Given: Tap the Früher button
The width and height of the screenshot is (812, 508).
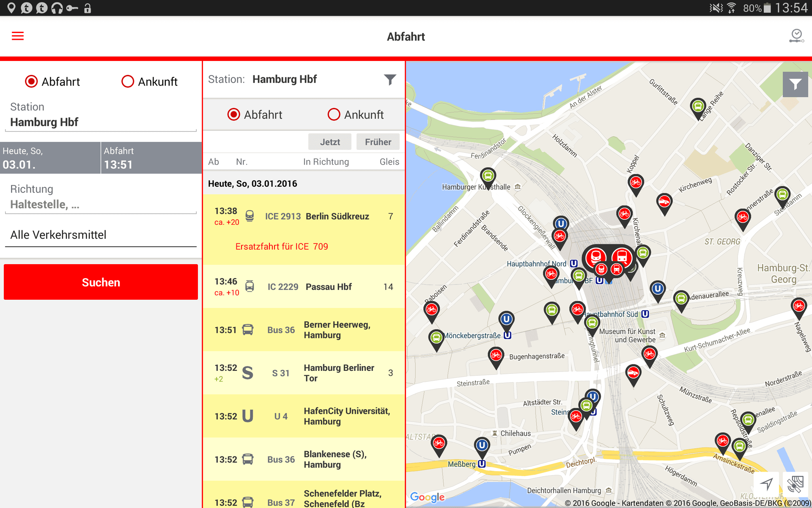Looking at the screenshot, I should (378, 142).
